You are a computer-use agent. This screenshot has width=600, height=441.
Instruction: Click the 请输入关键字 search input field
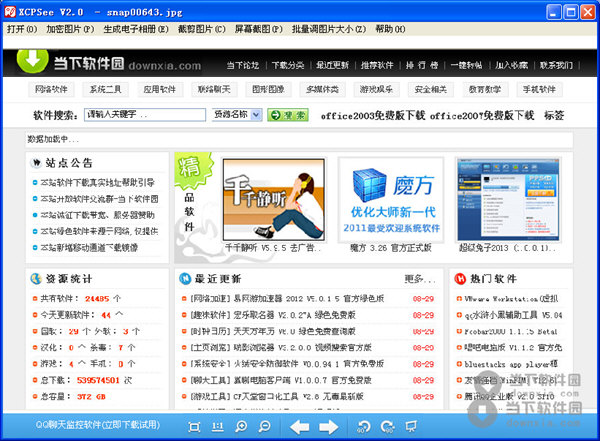145,114
